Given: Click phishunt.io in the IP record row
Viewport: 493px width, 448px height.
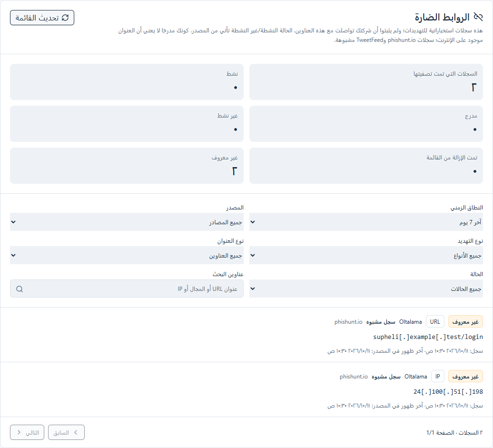Looking at the screenshot, I should click(354, 376).
